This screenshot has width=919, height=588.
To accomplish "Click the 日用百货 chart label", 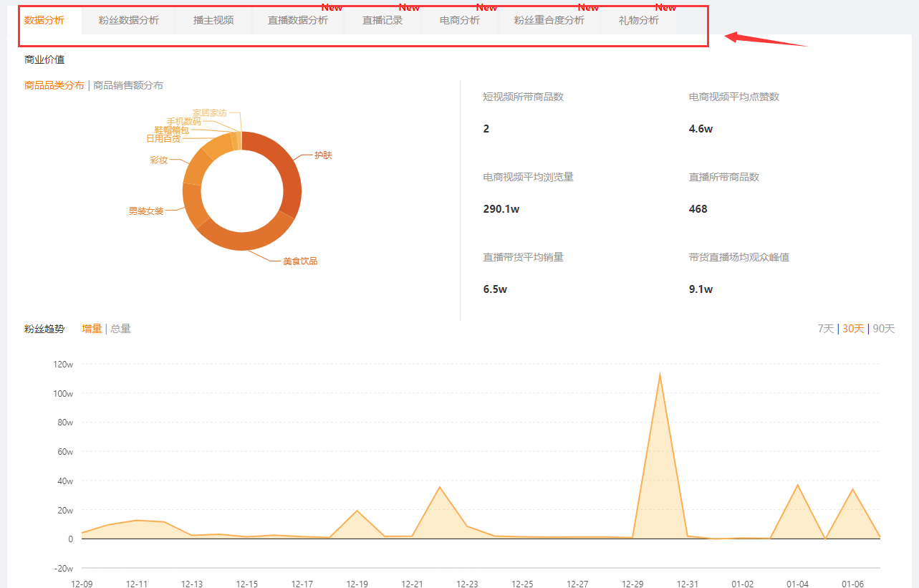I will (x=163, y=139).
